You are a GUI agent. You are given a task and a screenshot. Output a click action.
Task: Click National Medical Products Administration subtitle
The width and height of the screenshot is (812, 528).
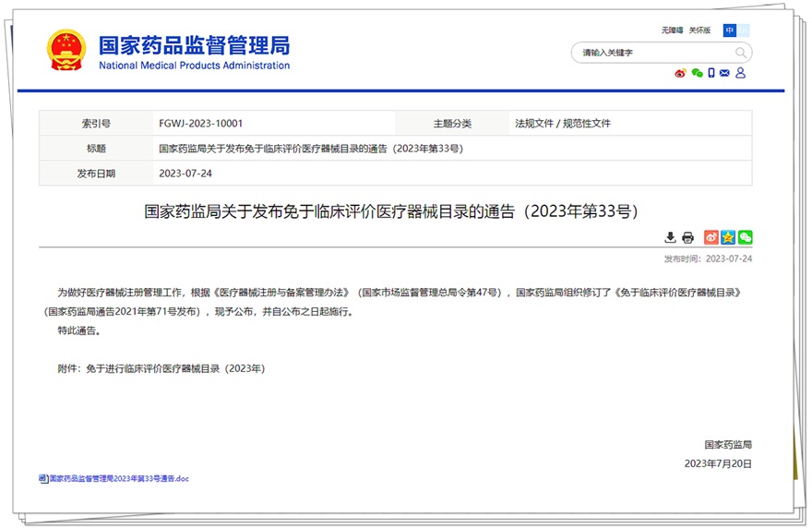click(x=194, y=66)
